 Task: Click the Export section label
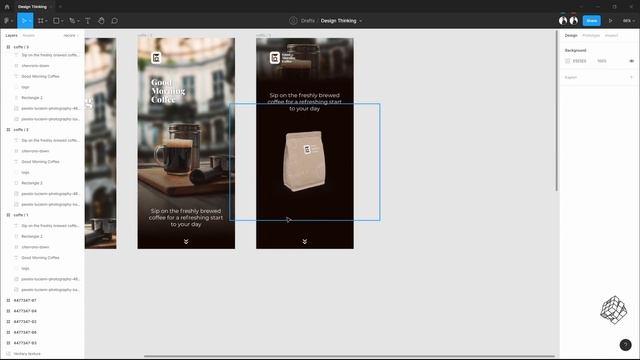coord(571,77)
